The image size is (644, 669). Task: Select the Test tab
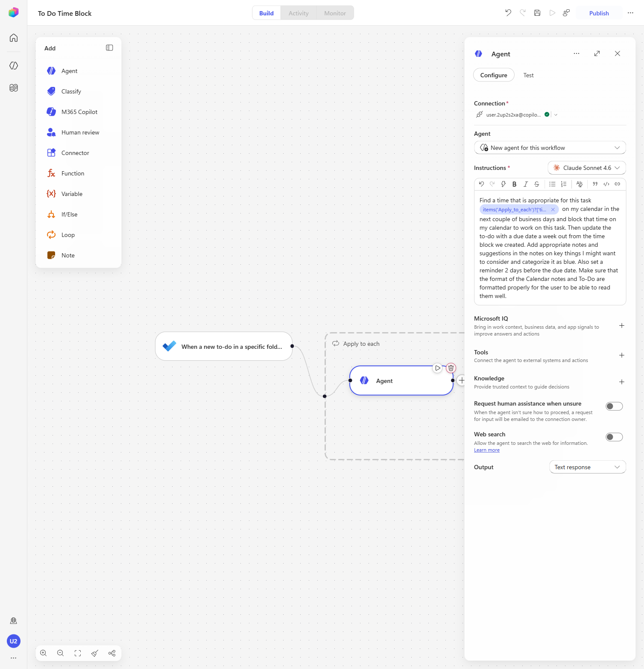[528, 75]
